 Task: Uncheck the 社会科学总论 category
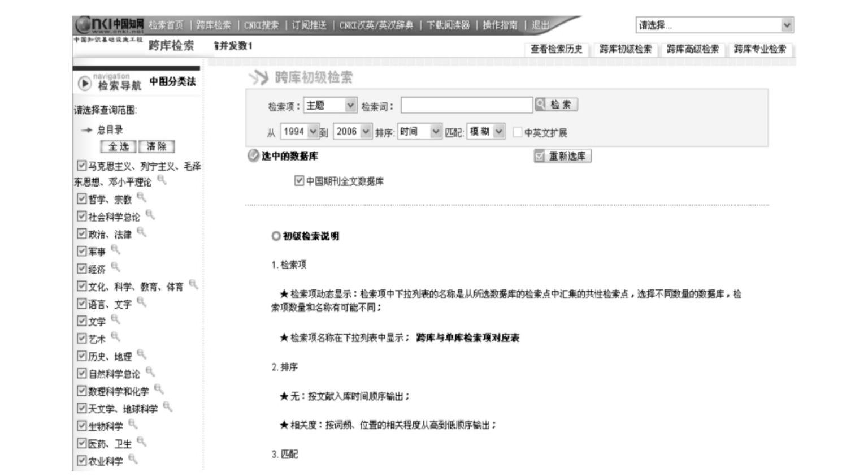pos(81,217)
